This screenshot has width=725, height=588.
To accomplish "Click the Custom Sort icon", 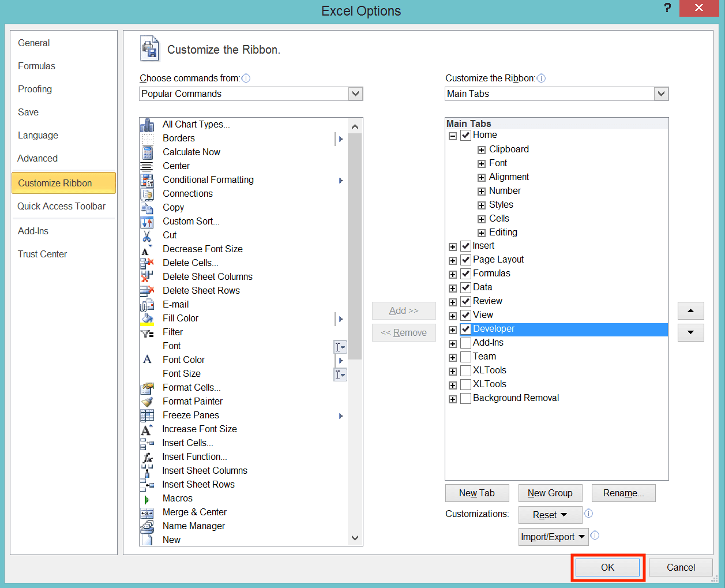I will [x=147, y=222].
